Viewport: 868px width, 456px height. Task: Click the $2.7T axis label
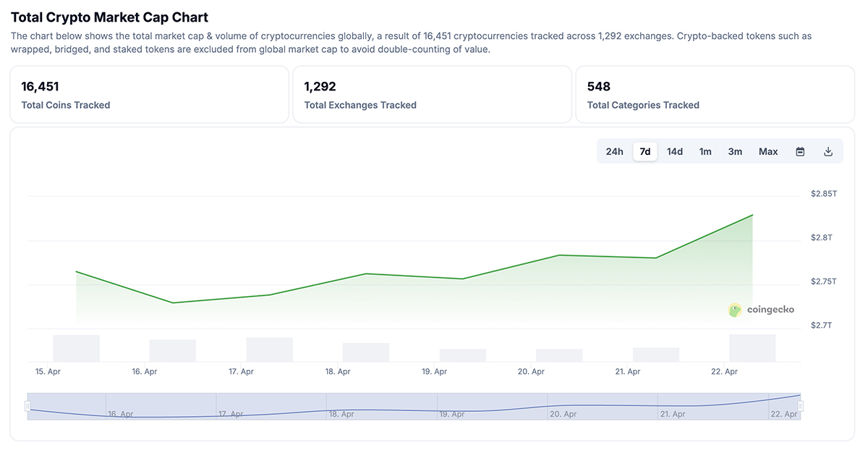[822, 325]
